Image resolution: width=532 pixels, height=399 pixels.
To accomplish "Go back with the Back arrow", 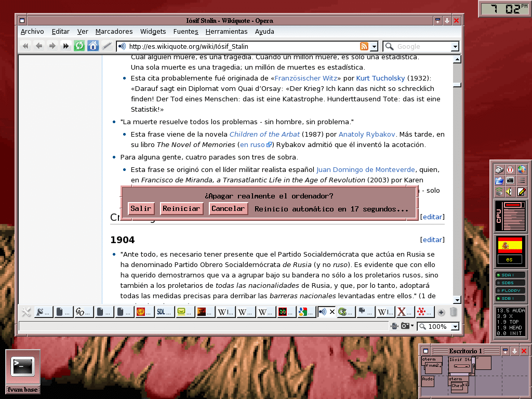I will (39, 46).
